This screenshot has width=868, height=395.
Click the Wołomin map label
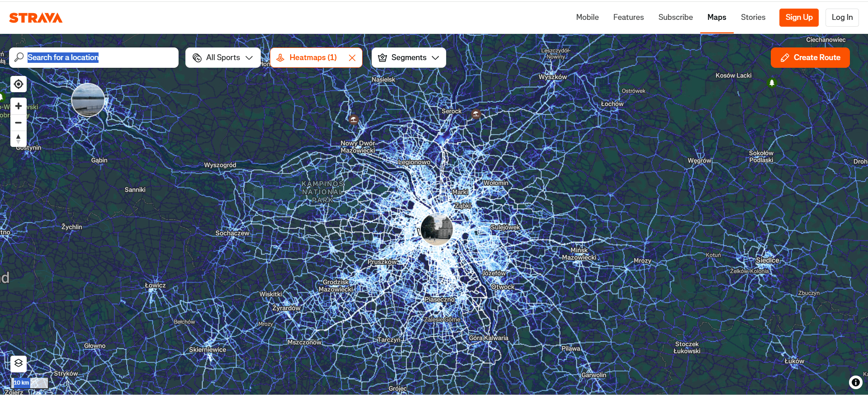pos(496,183)
